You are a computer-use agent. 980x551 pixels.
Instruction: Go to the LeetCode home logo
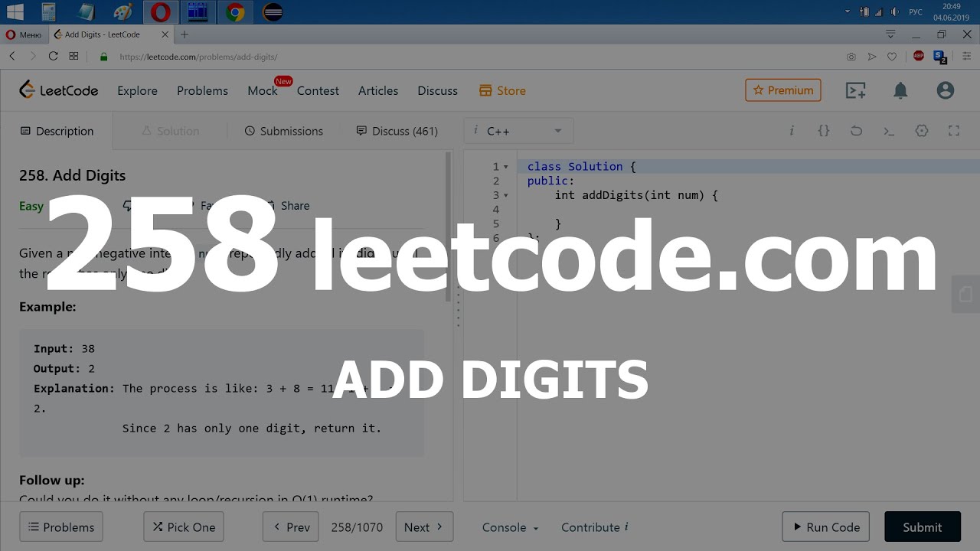point(59,90)
